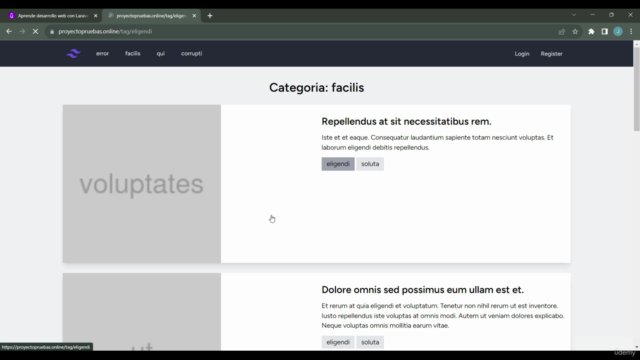The height and width of the screenshot is (360, 640).
Task: Close the proyectopruebas.online tab
Action: click(x=194, y=16)
